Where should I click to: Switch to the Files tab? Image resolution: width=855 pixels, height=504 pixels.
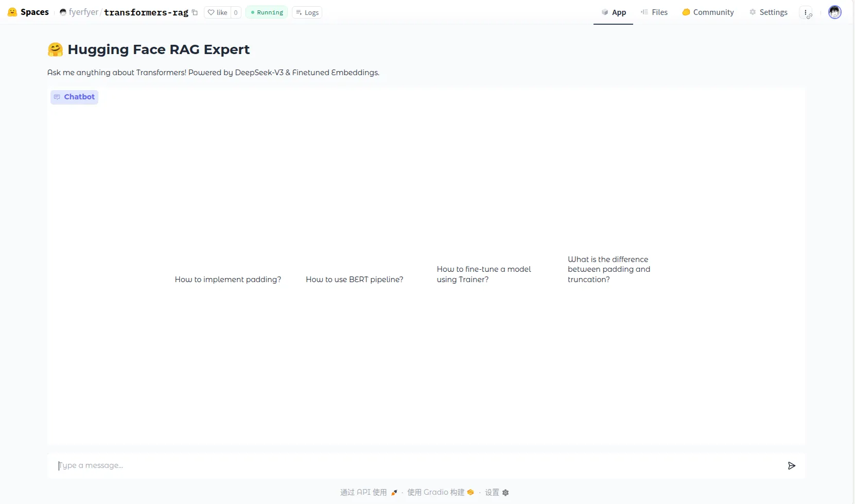[x=654, y=12]
